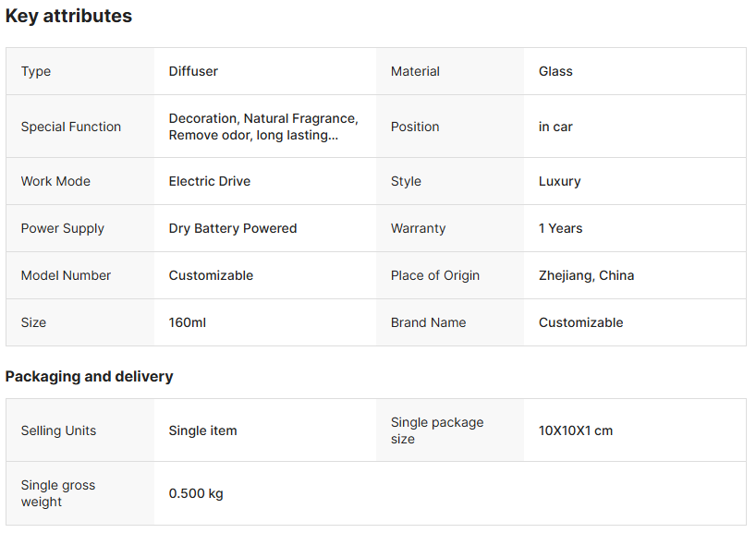This screenshot has width=756, height=533.
Task: Click the Key attributes heading
Action: (x=68, y=16)
